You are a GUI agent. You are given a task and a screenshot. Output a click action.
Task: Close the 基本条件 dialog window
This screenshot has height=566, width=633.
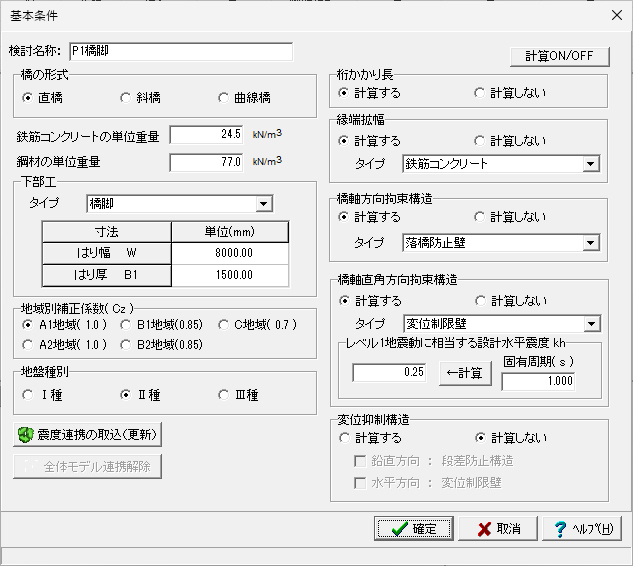coord(616,15)
